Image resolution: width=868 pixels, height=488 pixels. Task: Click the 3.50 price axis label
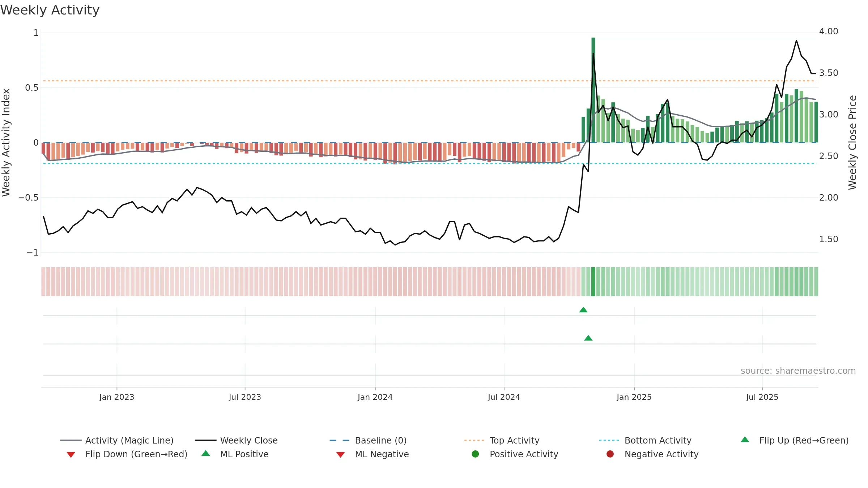829,73
